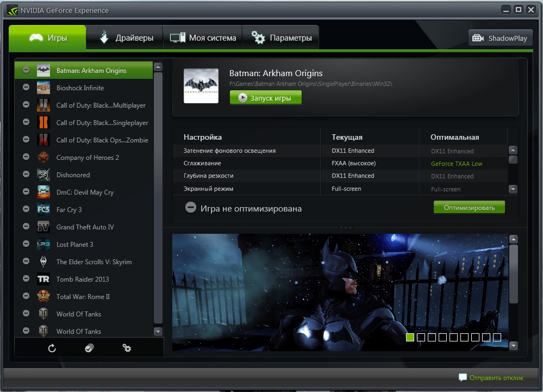
Task: Click The Elder Scrolls V: Skyrim icon
Action: pos(43,262)
